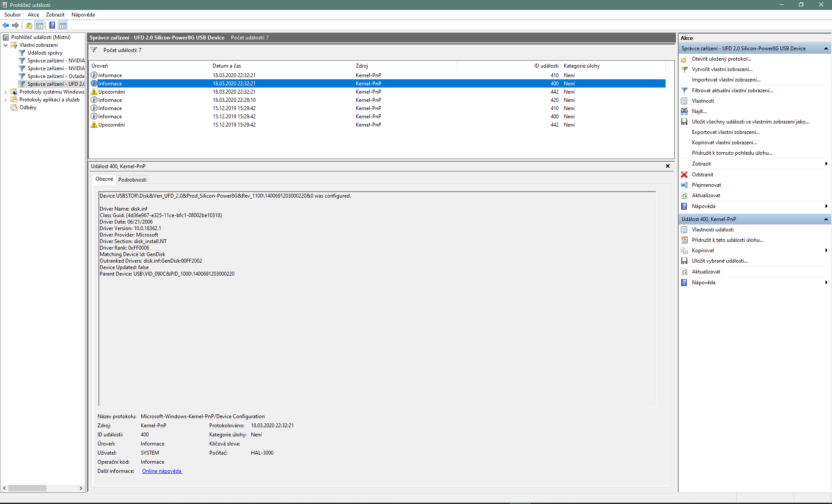Collapse the Vlastní zobrazení tree node

coord(5,45)
